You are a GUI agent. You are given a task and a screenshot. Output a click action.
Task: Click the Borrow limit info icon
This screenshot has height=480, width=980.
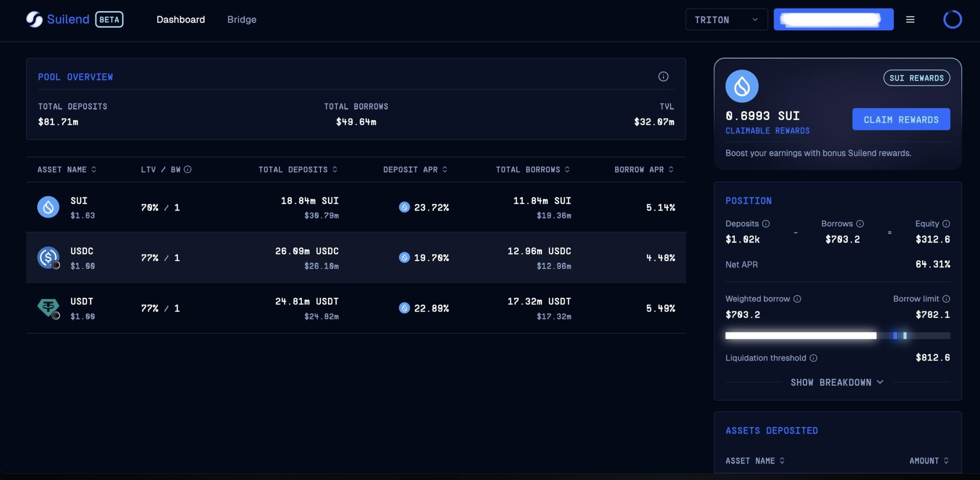[x=946, y=299]
